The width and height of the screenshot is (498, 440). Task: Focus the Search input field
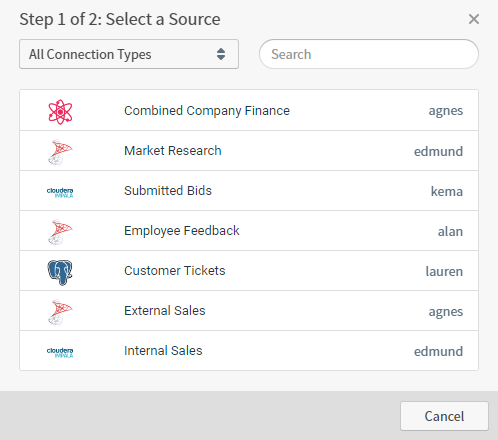tap(369, 54)
